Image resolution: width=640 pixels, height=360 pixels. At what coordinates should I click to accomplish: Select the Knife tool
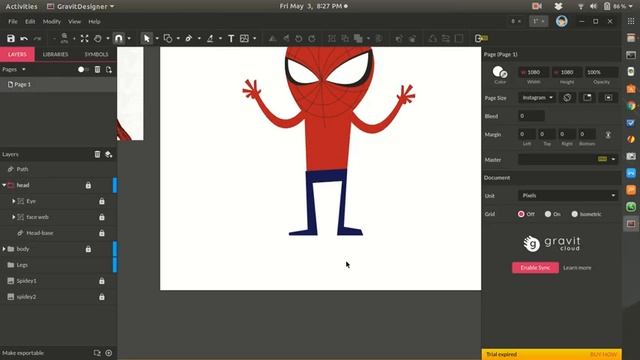(210, 38)
